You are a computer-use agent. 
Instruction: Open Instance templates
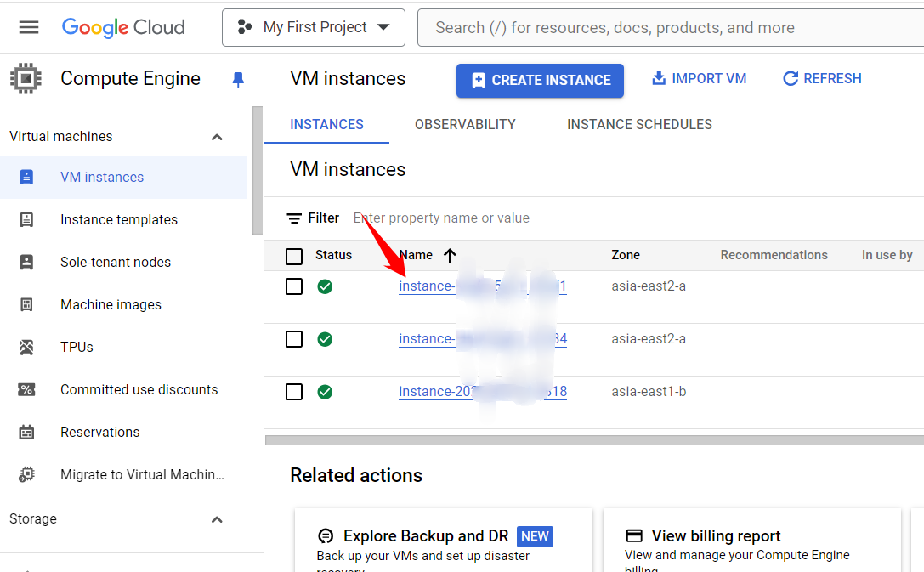coord(119,219)
